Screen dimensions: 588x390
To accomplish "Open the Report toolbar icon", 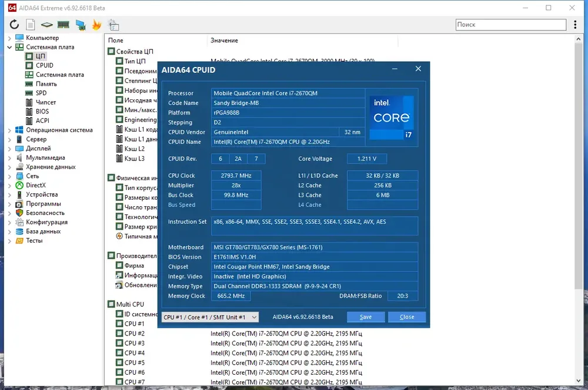I will [31, 25].
